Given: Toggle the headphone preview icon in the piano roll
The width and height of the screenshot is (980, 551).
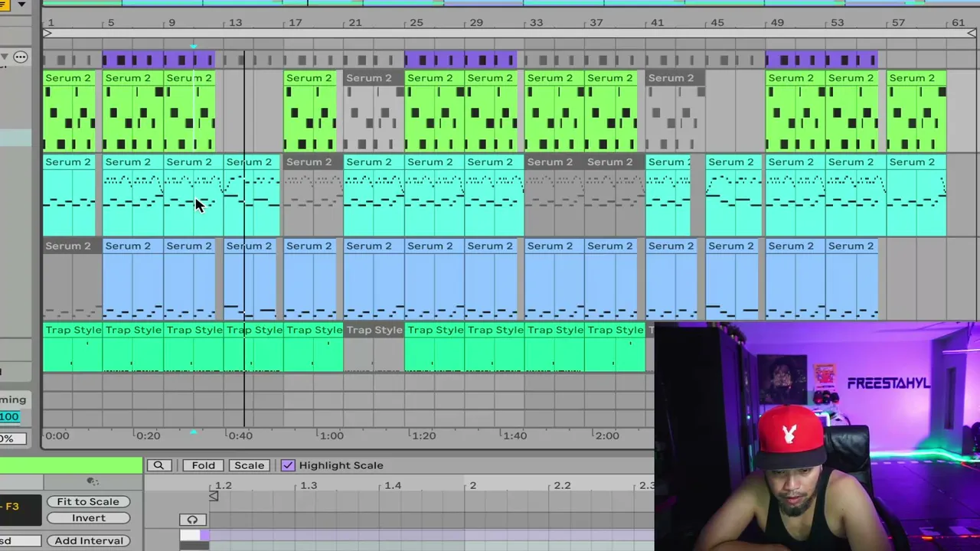Looking at the screenshot, I should click(192, 520).
